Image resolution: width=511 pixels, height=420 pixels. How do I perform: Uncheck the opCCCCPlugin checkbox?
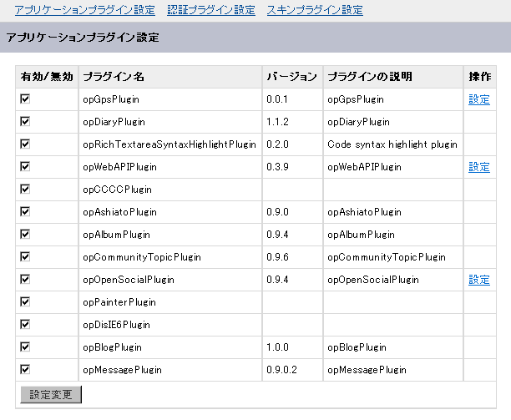pyautogui.click(x=25, y=189)
